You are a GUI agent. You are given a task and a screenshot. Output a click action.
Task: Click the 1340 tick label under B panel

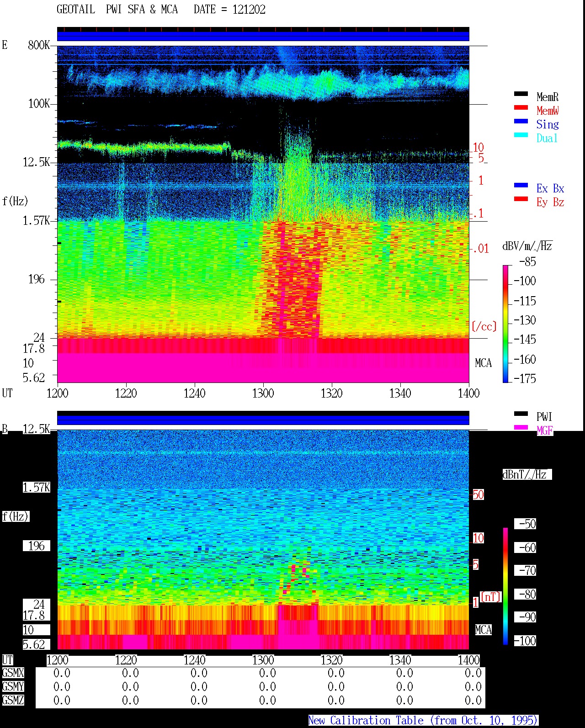tap(400, 660)
